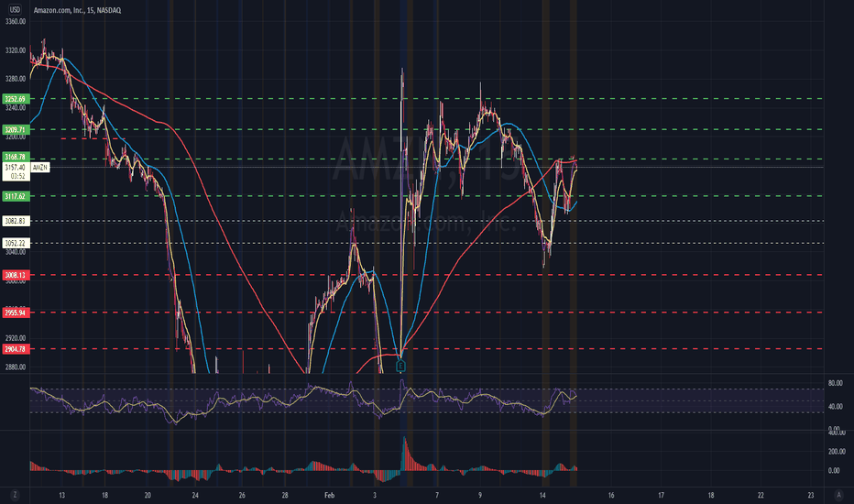
Task: Click the 3360.00 price axis value
Action: (16, 22)
